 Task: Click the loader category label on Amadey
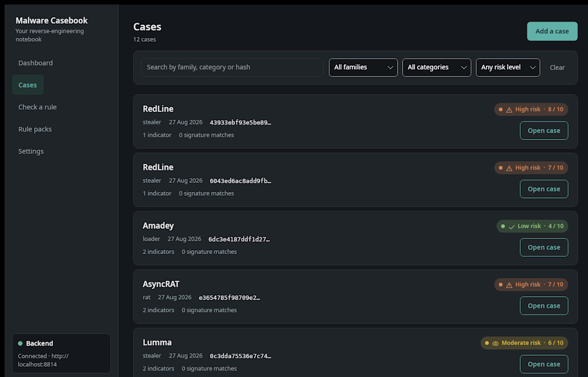click(x=151, y=239)
